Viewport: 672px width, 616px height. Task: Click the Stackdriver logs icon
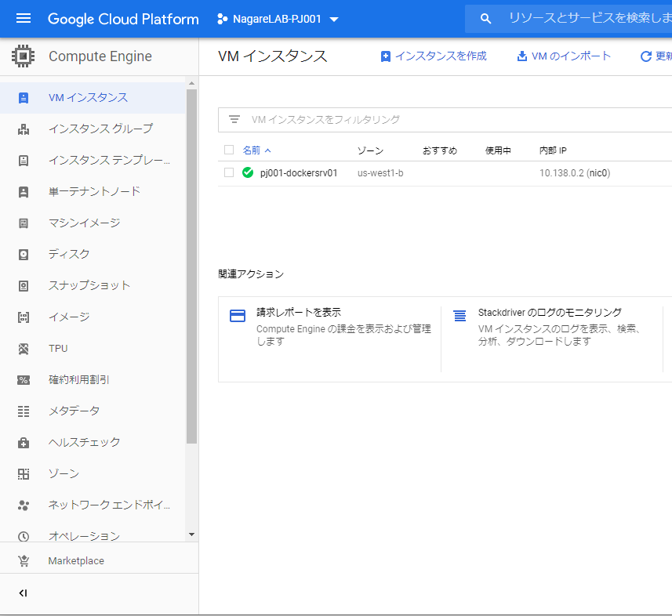[x=460, y=316]
